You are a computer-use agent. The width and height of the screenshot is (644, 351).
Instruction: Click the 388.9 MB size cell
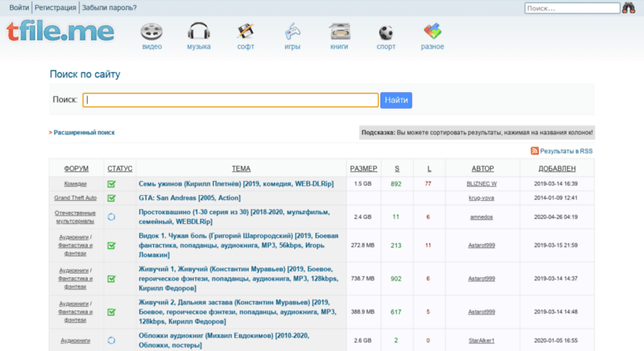click(x=363, y=312)
